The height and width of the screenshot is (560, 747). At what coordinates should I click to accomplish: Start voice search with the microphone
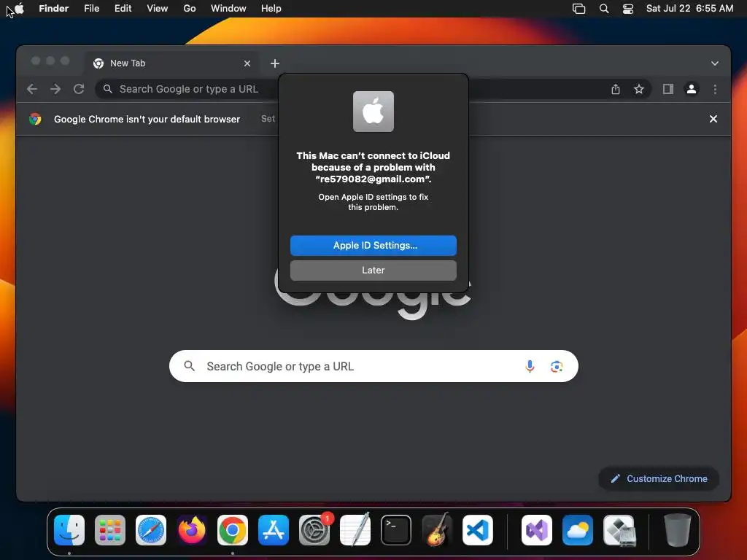coord(530,366)
